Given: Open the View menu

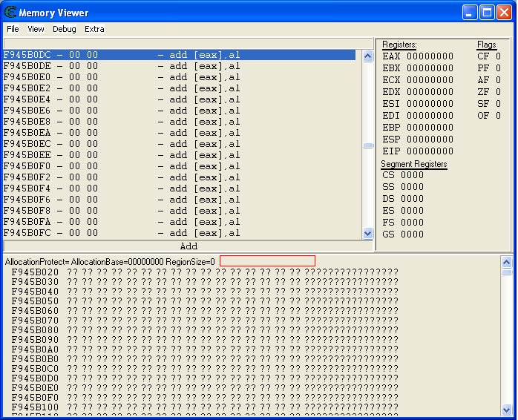Looking at the screenshot, I should point(36,29).
